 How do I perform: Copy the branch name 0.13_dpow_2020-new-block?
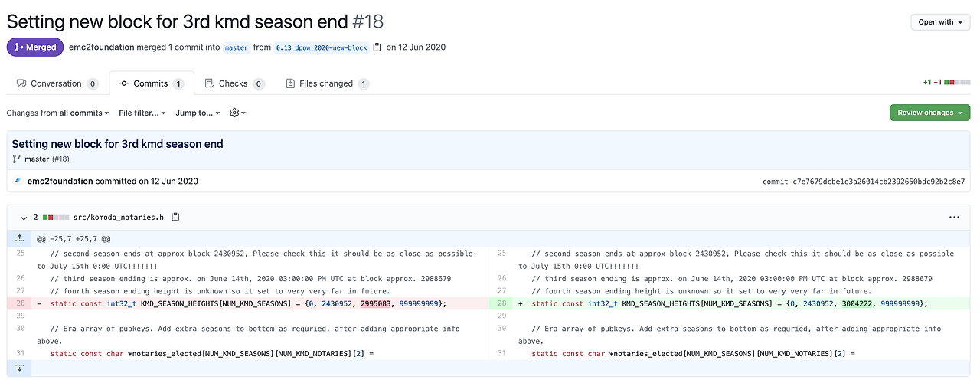(376, 47)
